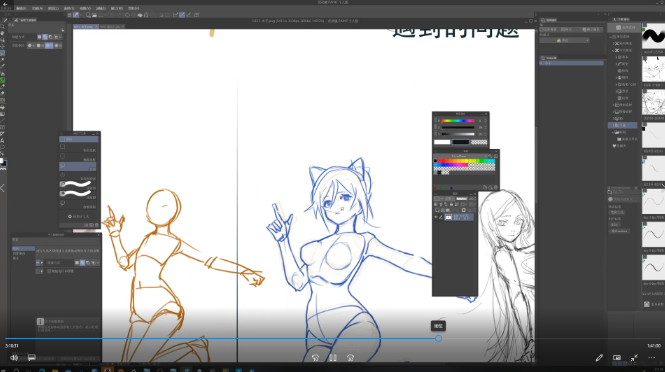Click the foreground/background color indicator in the toolbar

(x=3, y=162)
